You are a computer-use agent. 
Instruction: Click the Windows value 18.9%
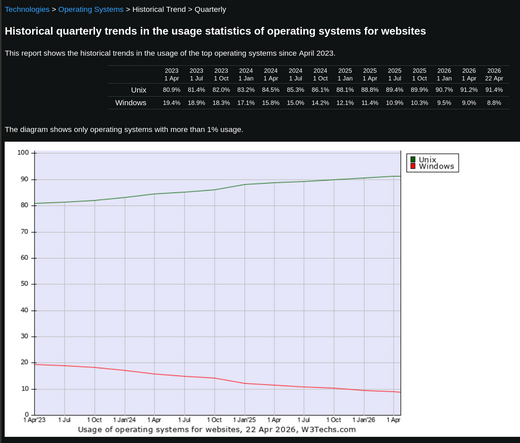point(196,103)
